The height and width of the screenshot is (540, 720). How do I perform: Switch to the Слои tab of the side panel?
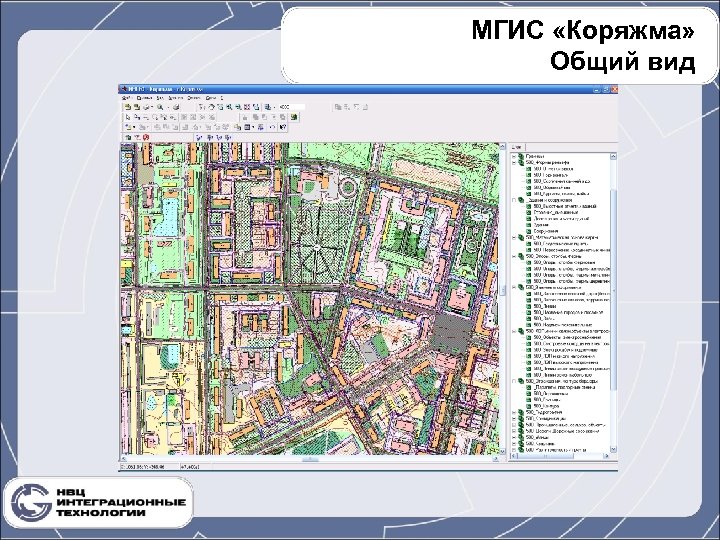(x=517, y=147)
